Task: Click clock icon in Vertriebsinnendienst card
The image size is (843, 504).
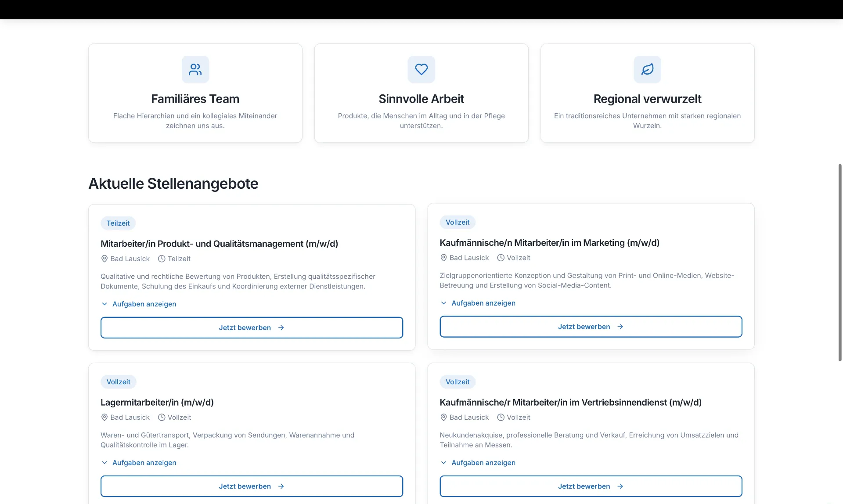Action: (501, 418)
